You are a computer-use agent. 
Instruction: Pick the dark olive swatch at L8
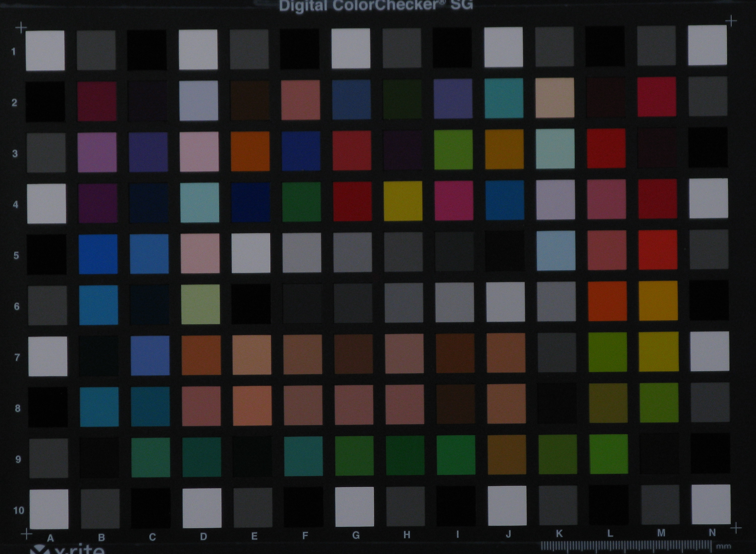click(x=608, y=403)
